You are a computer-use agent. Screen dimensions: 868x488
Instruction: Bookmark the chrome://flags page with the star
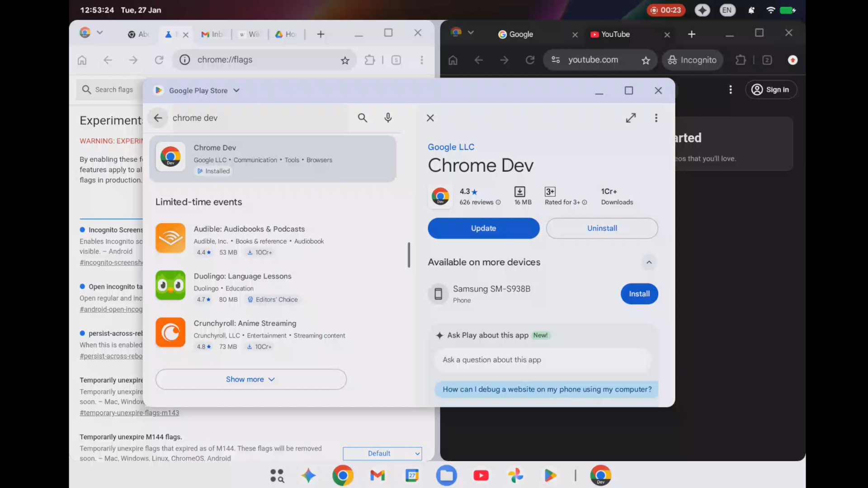point(345,60)
